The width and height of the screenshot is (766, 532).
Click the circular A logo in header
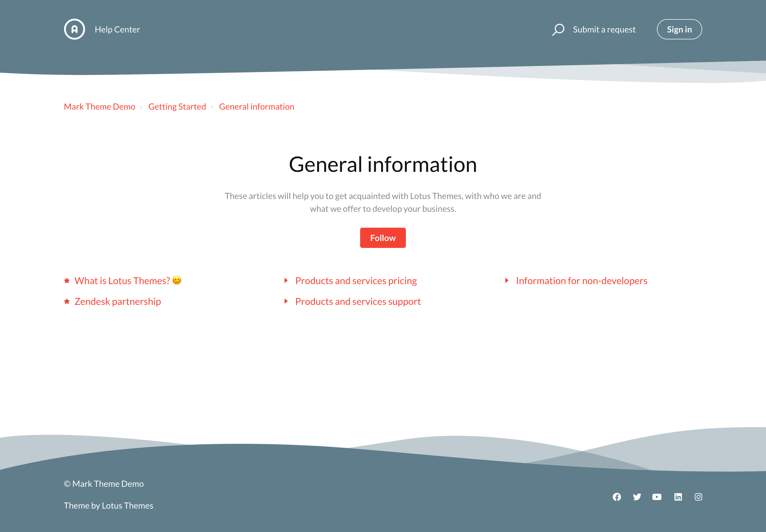click(x=74, y=29)
